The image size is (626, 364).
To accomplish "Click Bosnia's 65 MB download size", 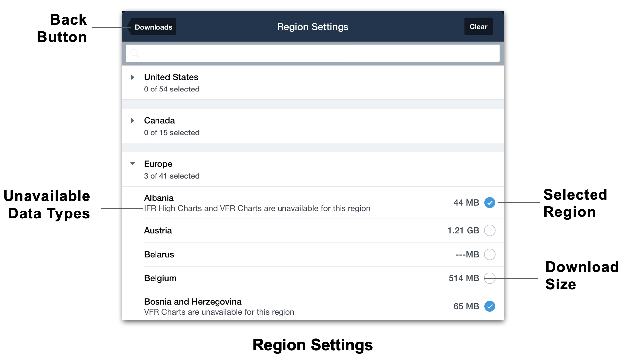I will point(466,306).
